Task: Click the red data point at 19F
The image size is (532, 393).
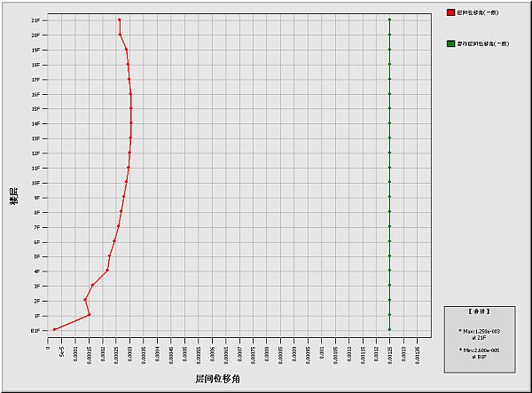Action: click(127, 49)
